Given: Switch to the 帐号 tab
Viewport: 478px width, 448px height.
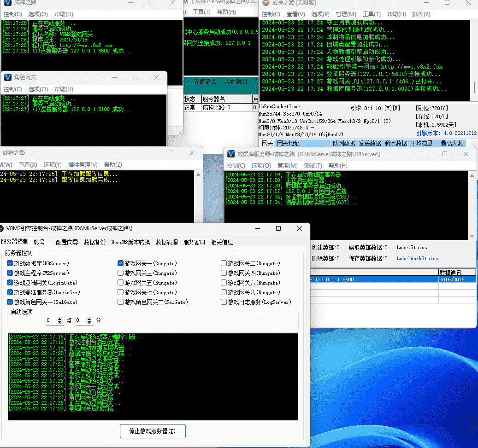Looking at the screenshot, I should 39,243.
